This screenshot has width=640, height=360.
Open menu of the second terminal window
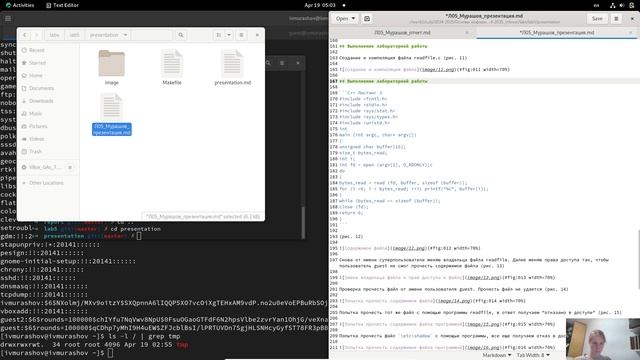click(x=282, y=63)
